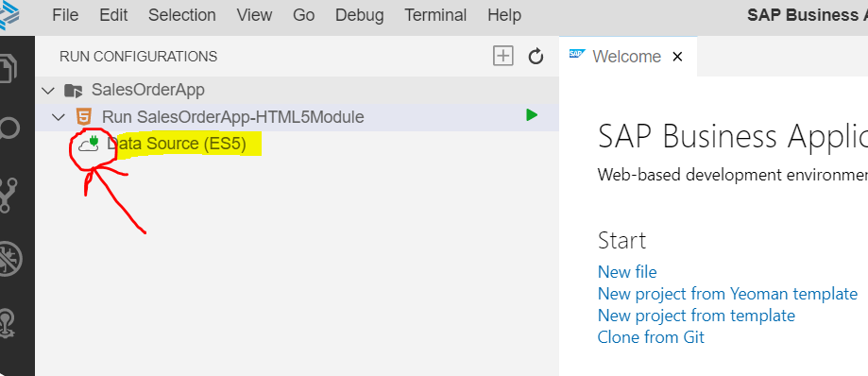Viewport: 868px width, 376px height.
Task: Click the New project from Yeoman template link
Action: tap(727, 294)
